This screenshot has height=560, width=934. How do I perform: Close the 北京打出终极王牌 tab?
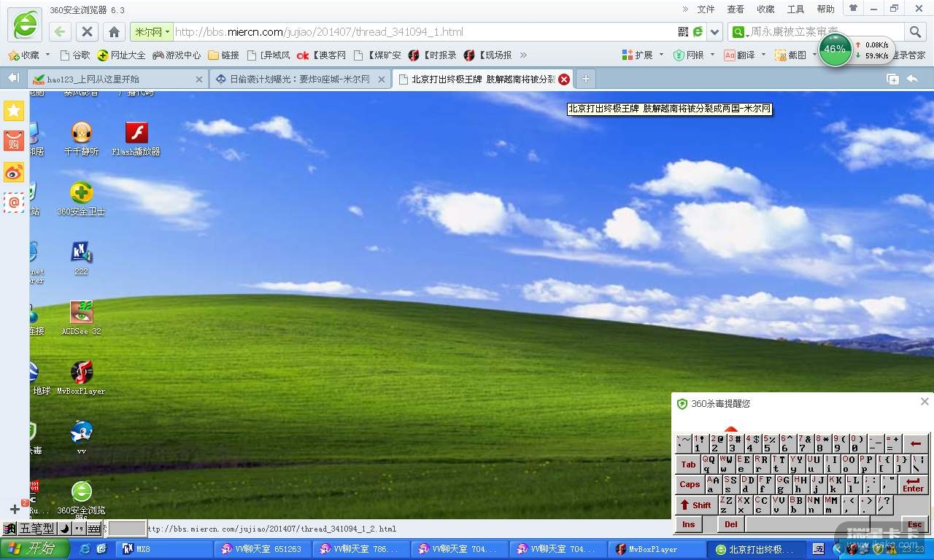pos(564,79)
